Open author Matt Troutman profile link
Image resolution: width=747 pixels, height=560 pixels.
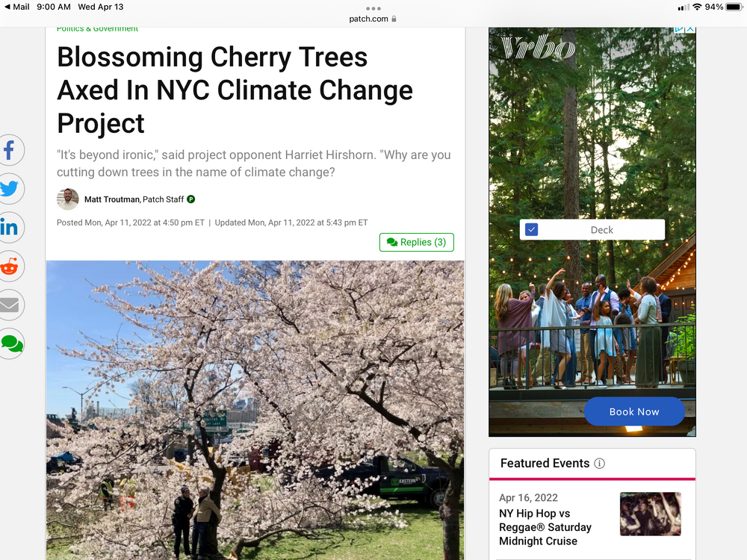click(x=112, y=199)
